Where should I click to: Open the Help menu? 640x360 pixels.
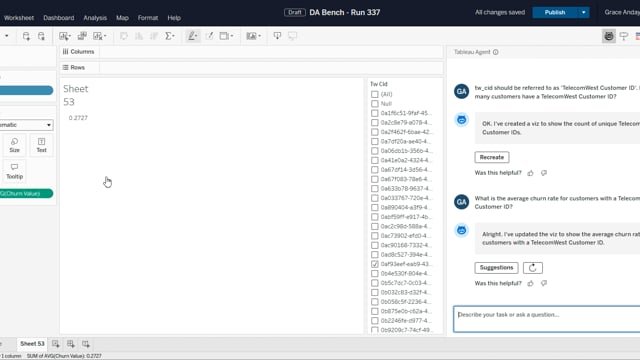[x=174, y=18]
